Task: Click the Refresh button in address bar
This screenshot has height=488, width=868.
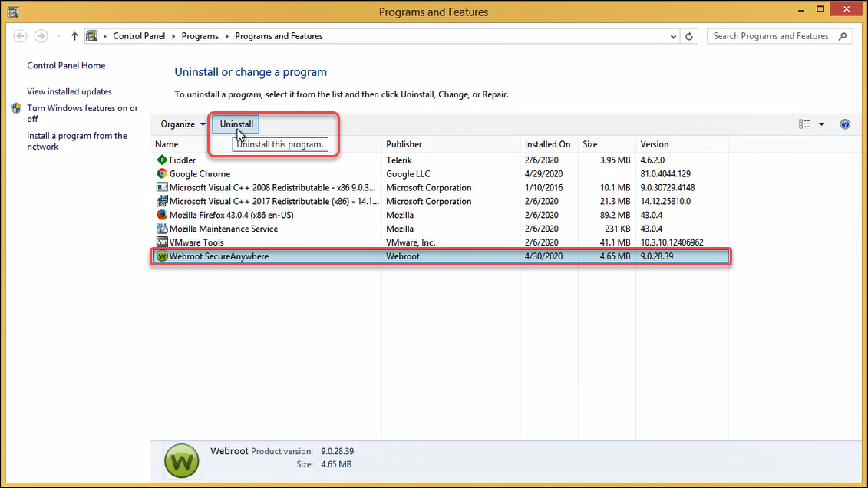Action: (690, 36)
